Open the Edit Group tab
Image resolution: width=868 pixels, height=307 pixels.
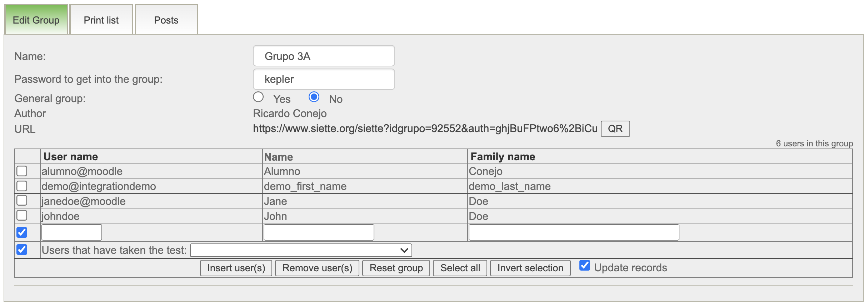click(x=36, y=20)
